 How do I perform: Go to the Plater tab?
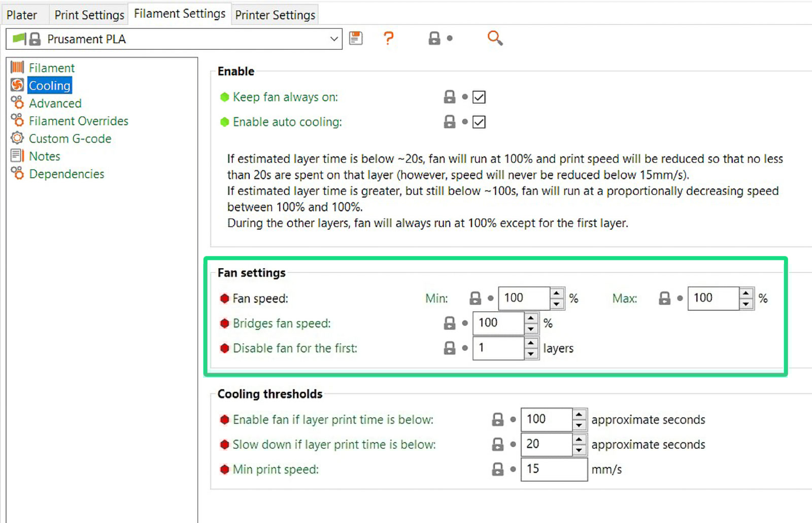[22, 15]
